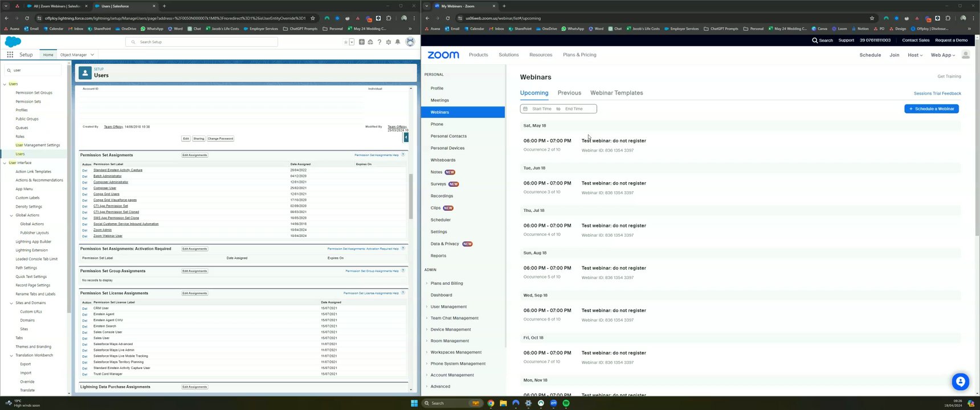Click the Quick Find box containing 'user'

33,70
